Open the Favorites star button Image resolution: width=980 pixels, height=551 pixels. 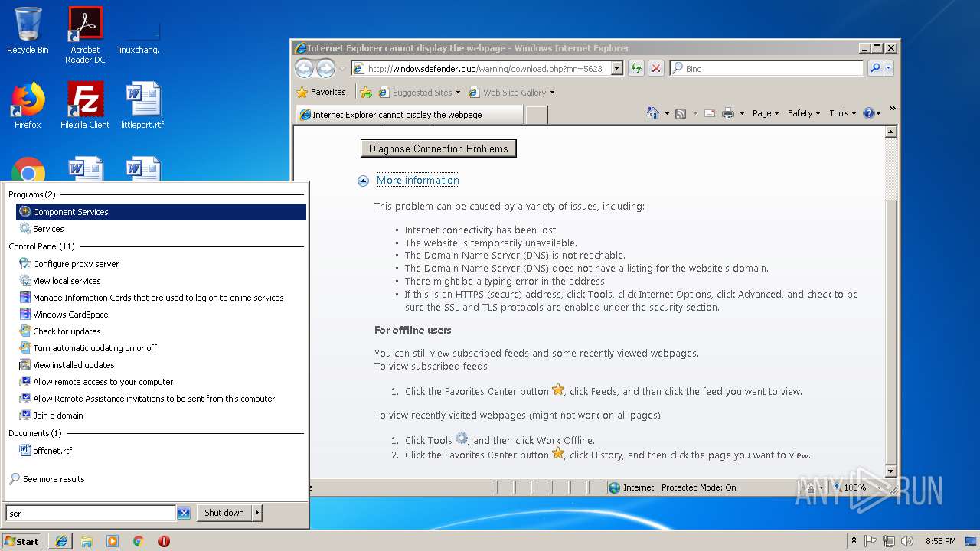[x=322, y=92]
